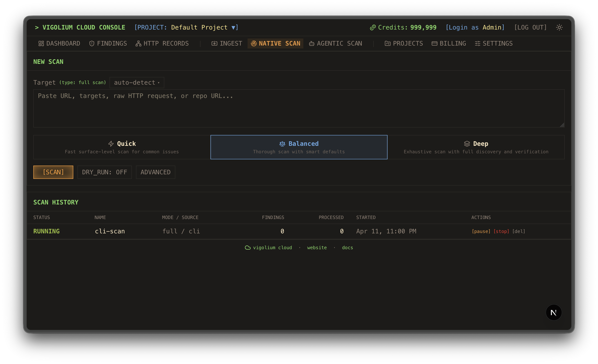Stop the cli-scan run

tap(501, 231)
